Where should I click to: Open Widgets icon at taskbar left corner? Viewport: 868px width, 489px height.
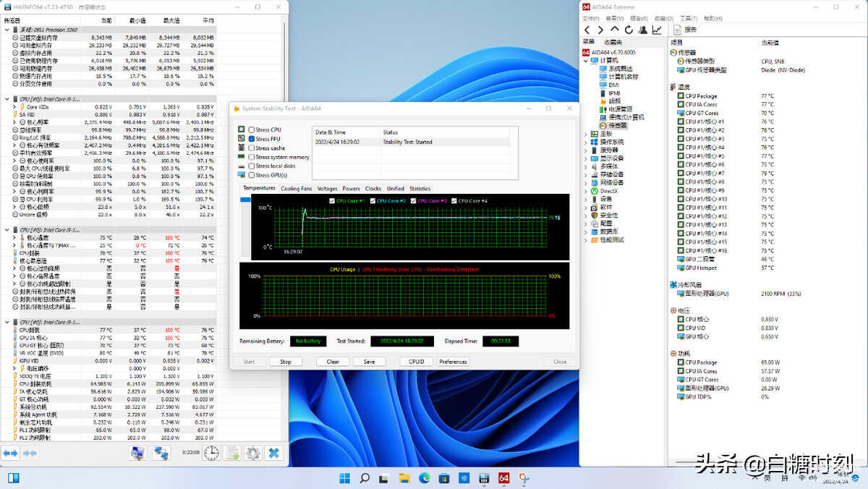pos(13,477)
